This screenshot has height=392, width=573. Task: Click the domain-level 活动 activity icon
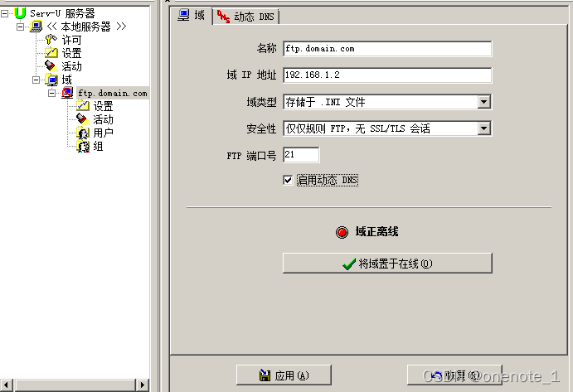pos(83,119)
